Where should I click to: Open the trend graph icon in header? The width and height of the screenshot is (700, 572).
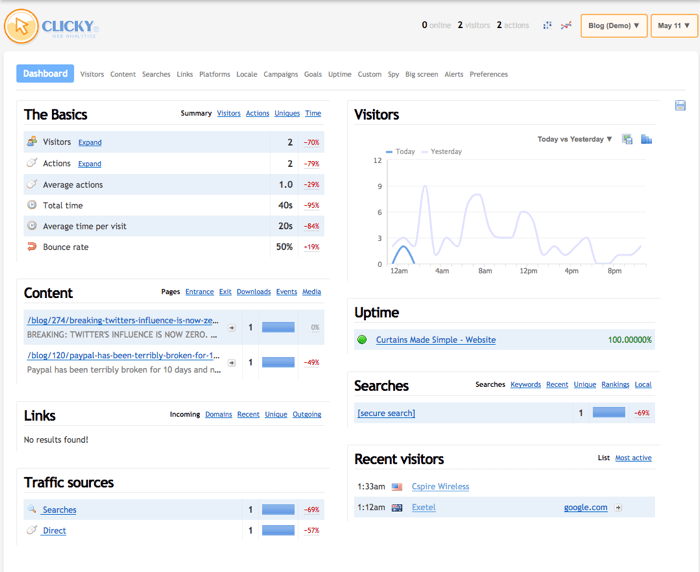tap(566, 25)
